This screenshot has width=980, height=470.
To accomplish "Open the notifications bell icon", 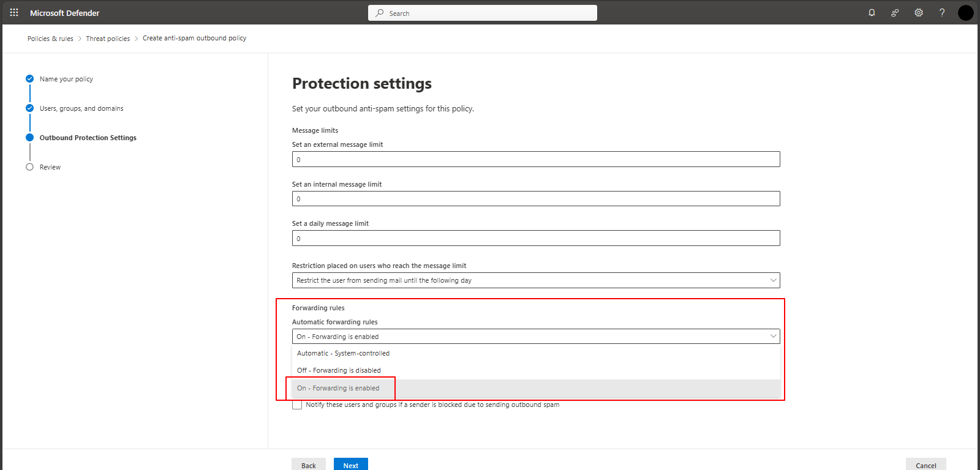I will 872,13.
